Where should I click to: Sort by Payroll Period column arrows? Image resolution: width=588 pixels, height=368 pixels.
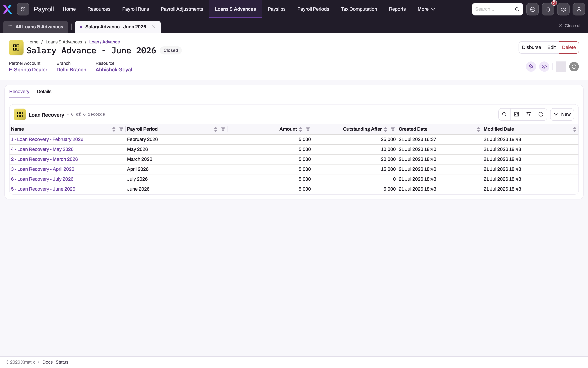(216, 129)
